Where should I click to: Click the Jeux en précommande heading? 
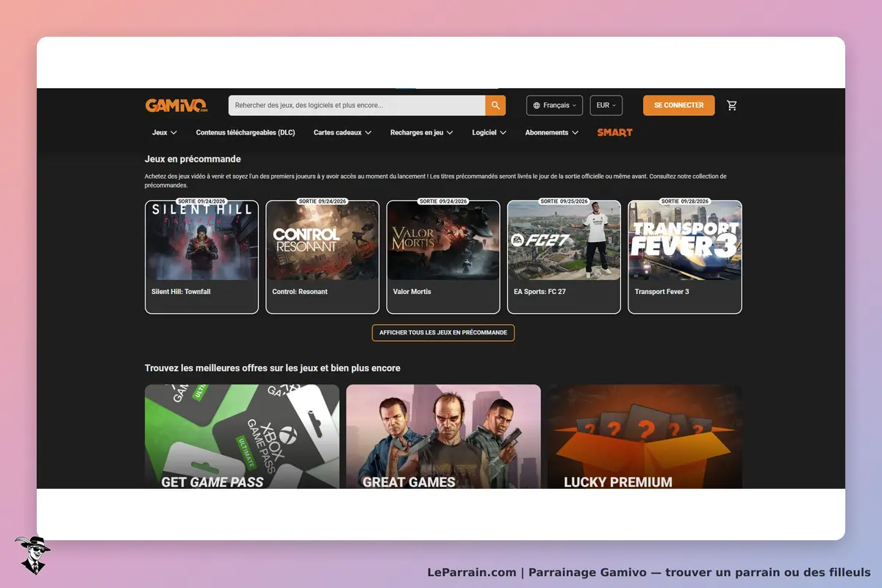coord(193,159)
